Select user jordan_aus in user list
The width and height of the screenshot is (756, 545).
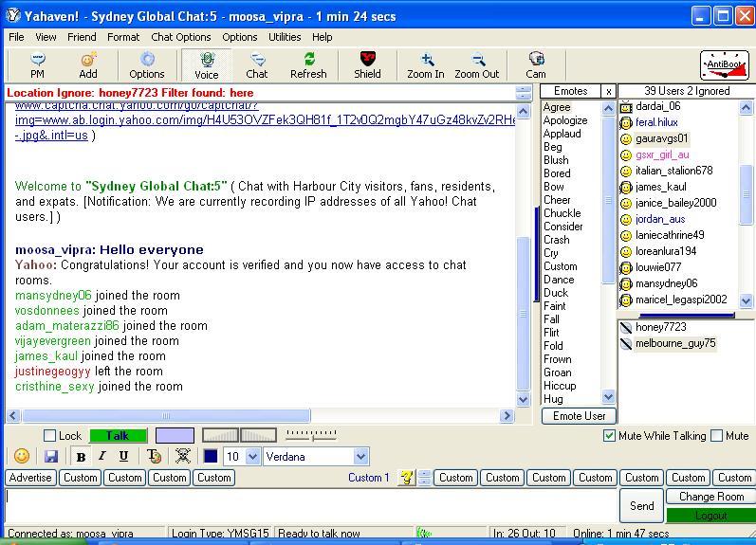[x=660, y=219]
